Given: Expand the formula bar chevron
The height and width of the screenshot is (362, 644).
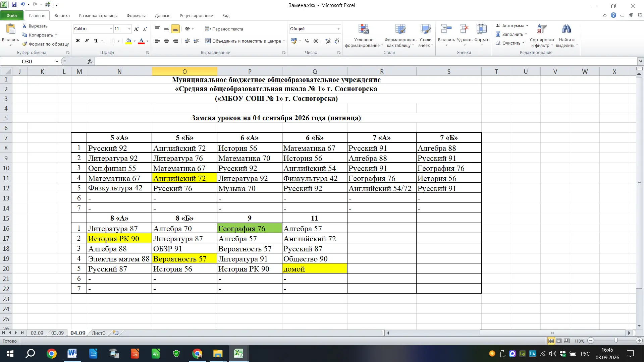Looking at the screenshot, I should pos(641,61).
